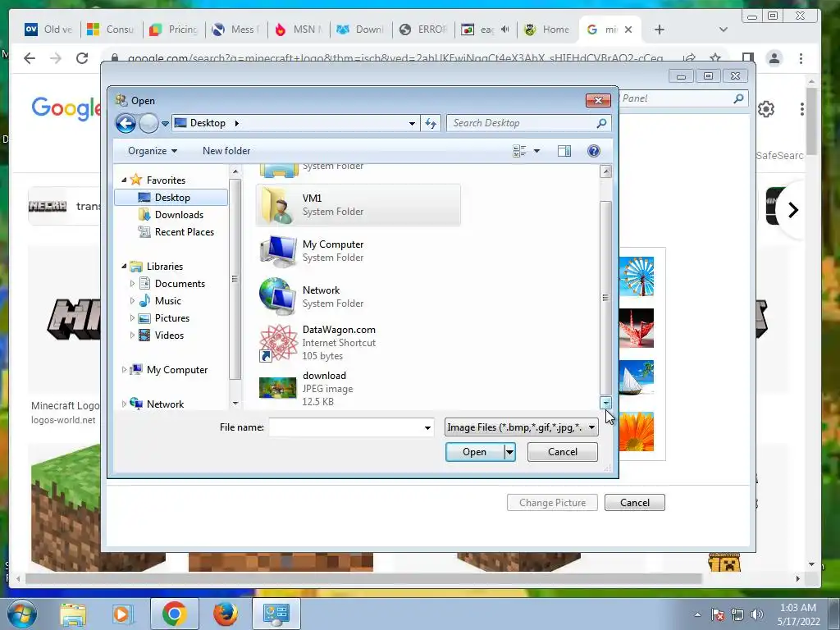This screenshot has width=840, height=630.
Task: Select the Music library
Action: pos(167,301)
